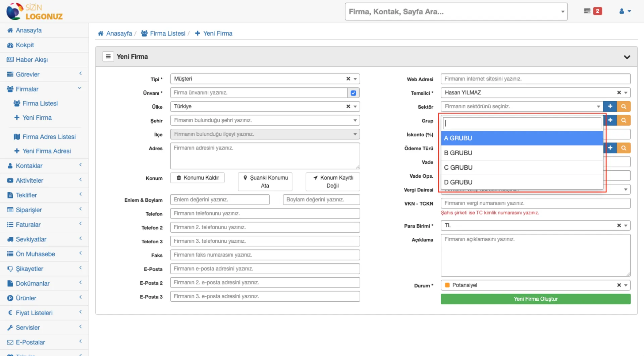The height and width of the screenshot is (356, 644).
Task: Expand the Kontaklar sidebar menu
Action: tap(44, 166)
